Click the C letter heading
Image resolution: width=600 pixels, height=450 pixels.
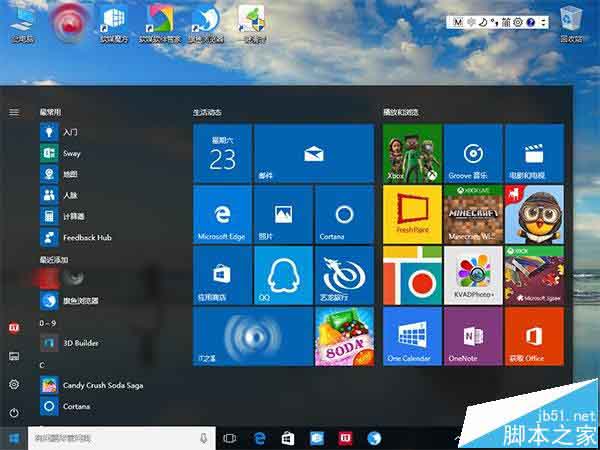42,365
